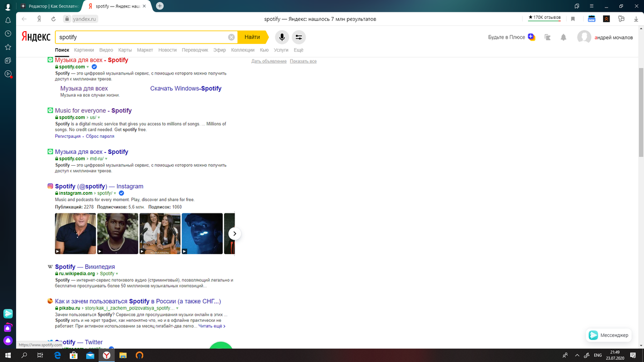Image resolution: width=644 pixels, height=362 pixels.
Task: Open the 'Ещё' services menu
Action: 298,50
